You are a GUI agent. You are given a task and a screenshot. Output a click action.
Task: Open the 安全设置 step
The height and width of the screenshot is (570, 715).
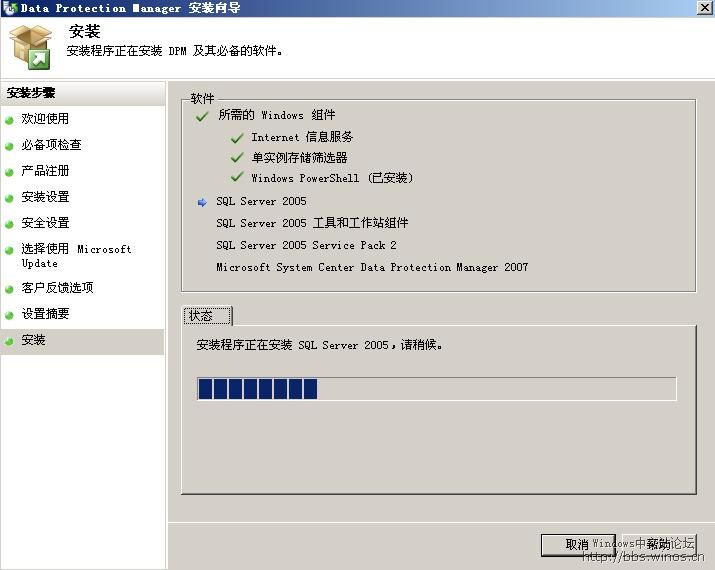click(x=45, y=223)
